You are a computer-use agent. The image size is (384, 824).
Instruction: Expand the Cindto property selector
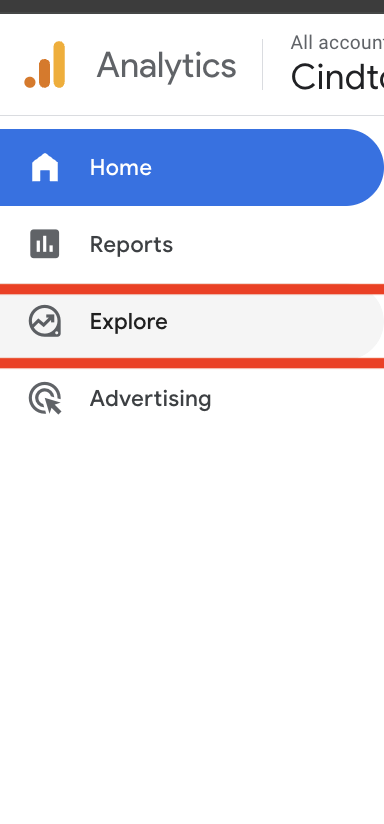pos(337,77)
